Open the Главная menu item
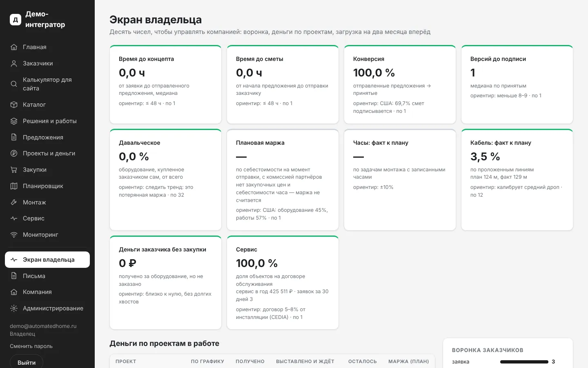 [47, 47]
